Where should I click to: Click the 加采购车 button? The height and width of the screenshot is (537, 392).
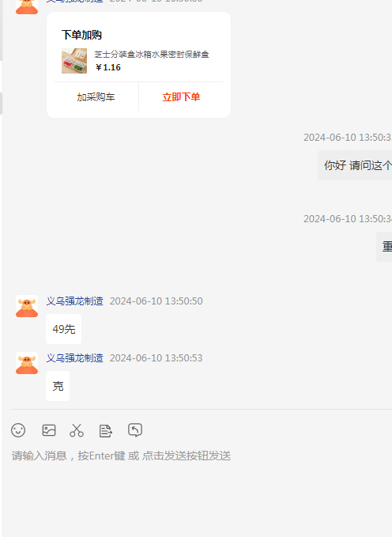point(96,97)
